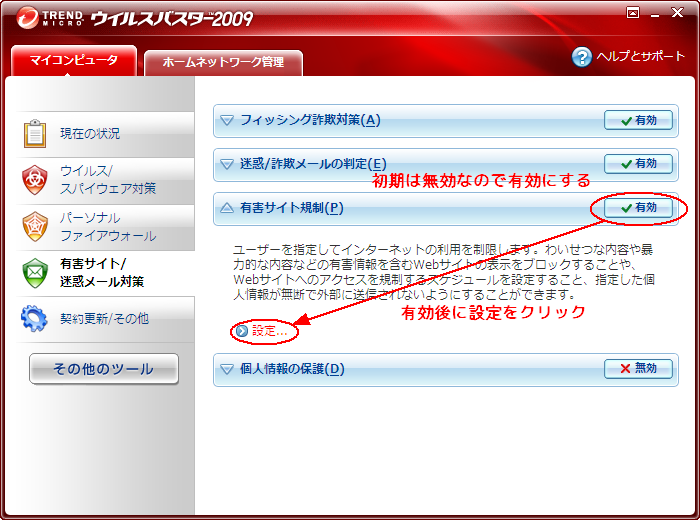
Task: Switch to the マイコンピュータ tab
Action: (x=74, y=60)
